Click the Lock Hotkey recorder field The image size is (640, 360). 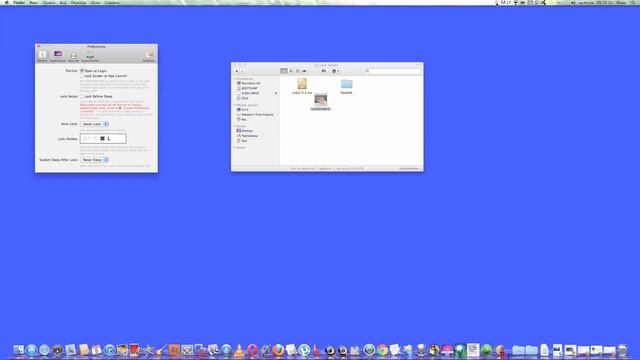pos(103,138)
